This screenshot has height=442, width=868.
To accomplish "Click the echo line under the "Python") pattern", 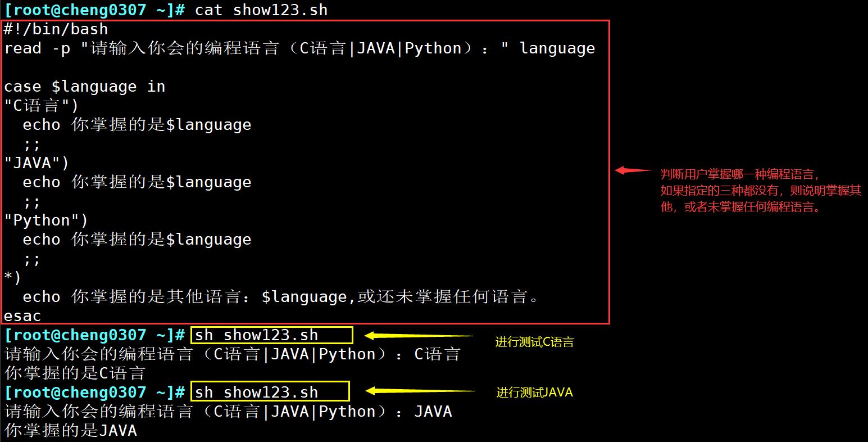I will (137, 240).
